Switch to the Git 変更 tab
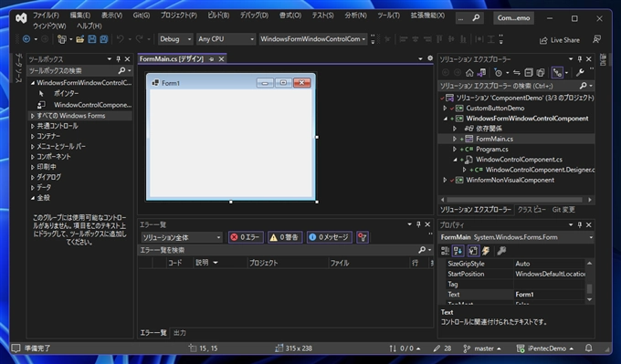Image resolution: width=621 pixels, height=364 pixels. pyautogui.click(x=563, y=210)
